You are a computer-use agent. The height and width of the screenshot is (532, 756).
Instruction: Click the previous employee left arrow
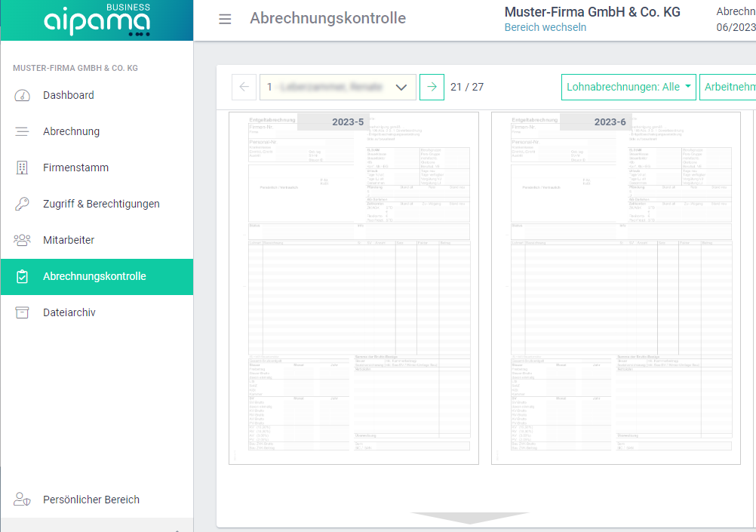point(244,87)
